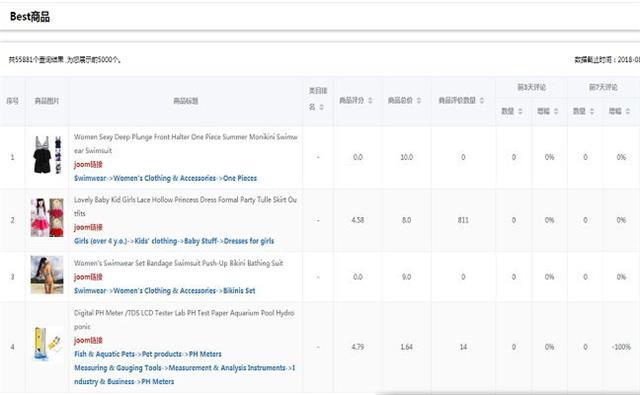
Task: Sort 前7天评论 数量 column arrows
Action: tap(592, 111)
